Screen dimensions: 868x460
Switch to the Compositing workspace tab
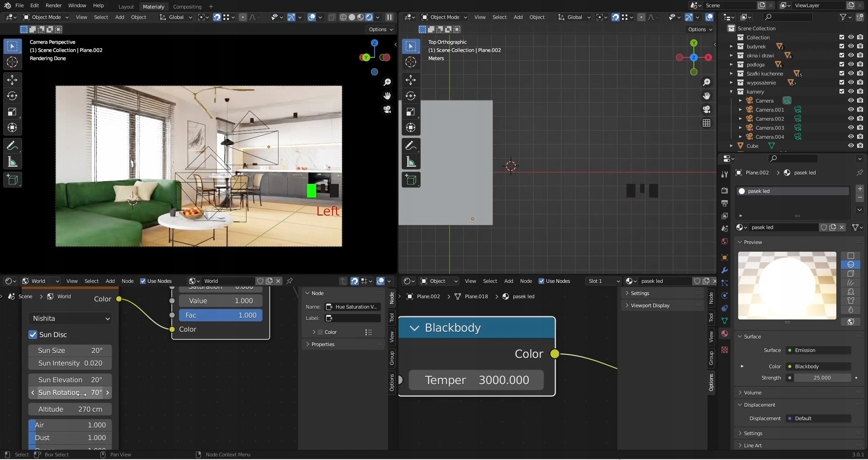coord(187,7)
